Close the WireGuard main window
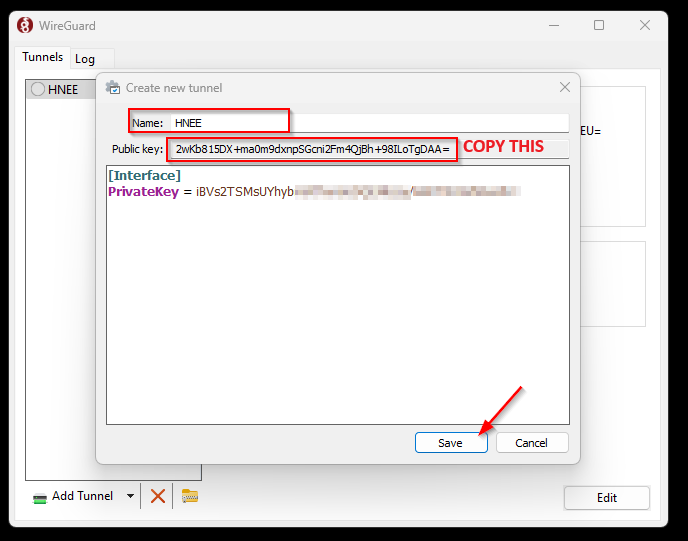Screen dimensions: 688x541 pos(645,25)
